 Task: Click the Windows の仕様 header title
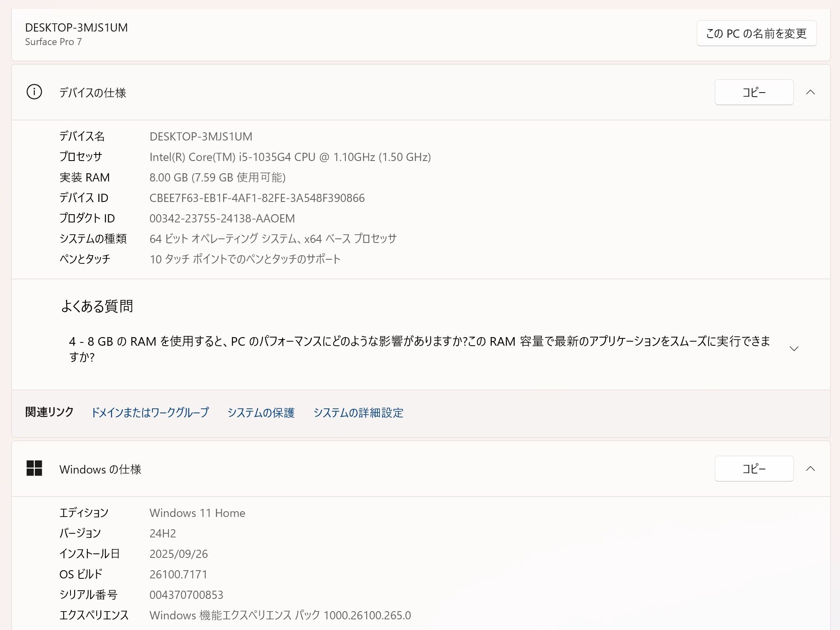point(100,469)
